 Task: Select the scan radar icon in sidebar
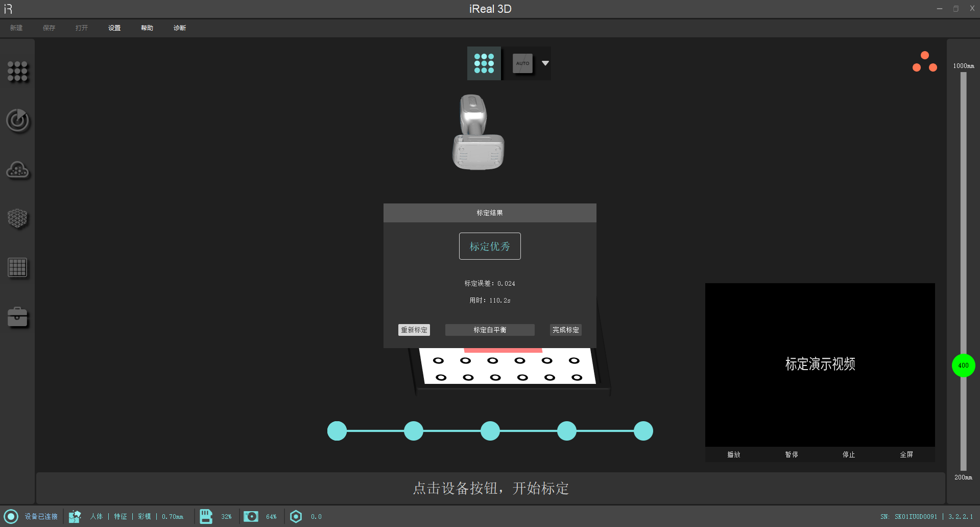pos(18,121)
